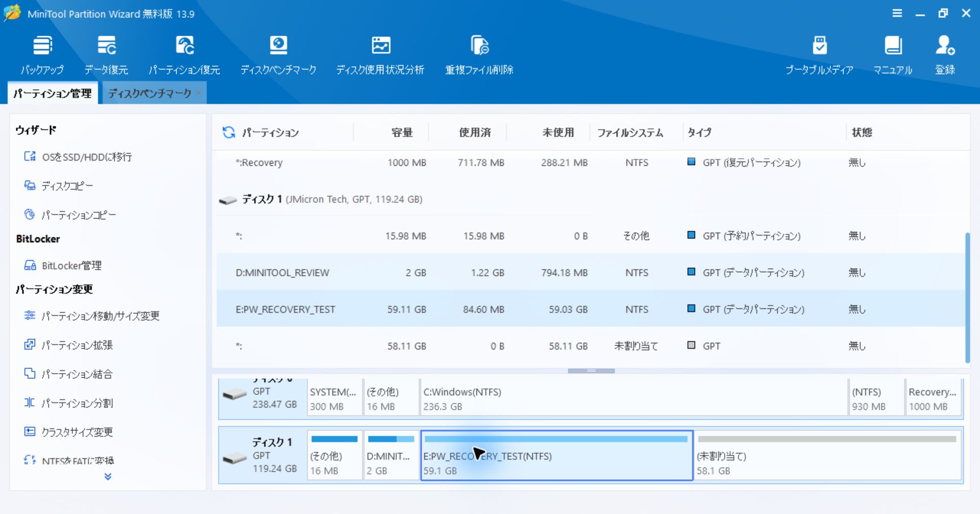Start OSをSSD/HDDに移行 wizard
This screenshot has width=980, height=514.
[x=78, y=157]
